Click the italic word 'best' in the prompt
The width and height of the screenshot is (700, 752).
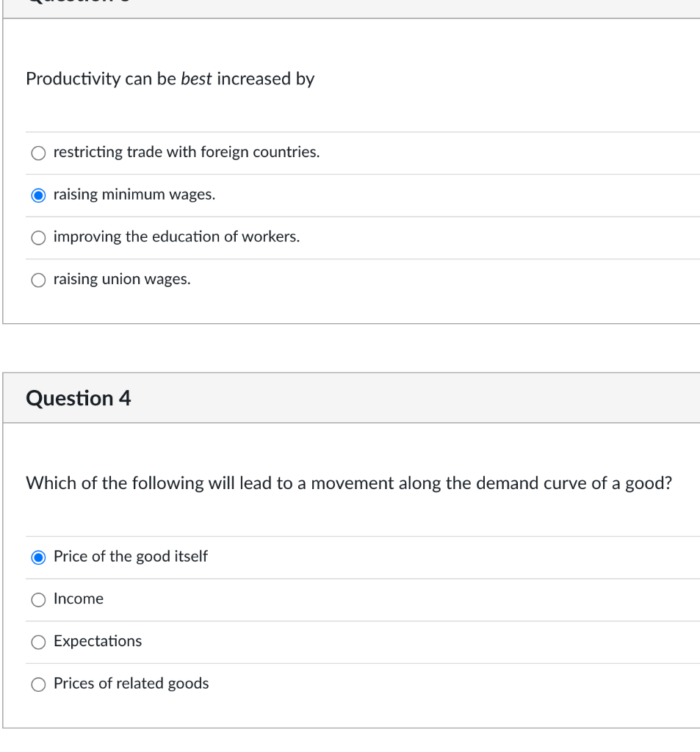point(196,79)
